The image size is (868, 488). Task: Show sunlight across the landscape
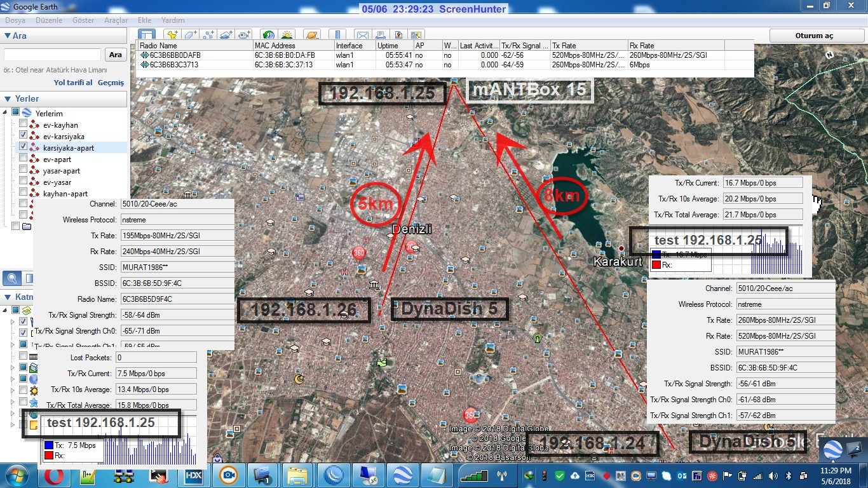[x=287, y=34]
